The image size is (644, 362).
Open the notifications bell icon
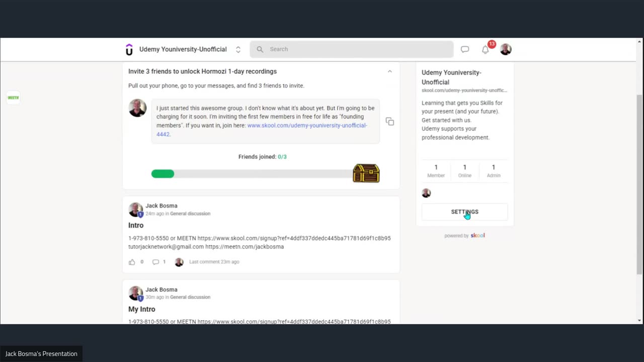coord(485,49)
